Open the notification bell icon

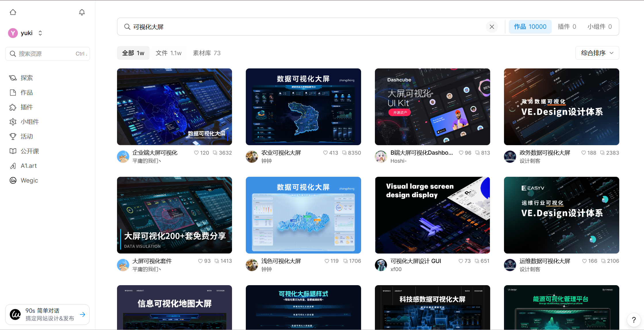pos(82,12)
